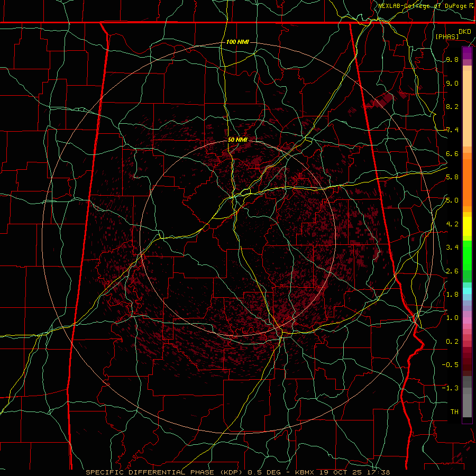Click the SPECIFIC DIFFERENTIAL PHASE (KDP) caption
This screenshot has height=476, width=476.
pos(163,472)
